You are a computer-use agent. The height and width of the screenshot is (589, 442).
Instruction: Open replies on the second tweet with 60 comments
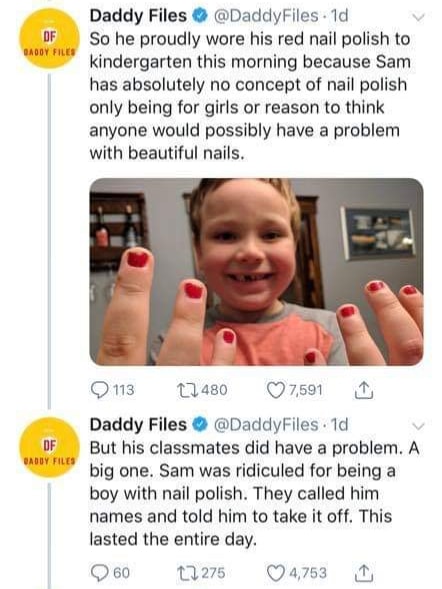[x=111, y=573]
